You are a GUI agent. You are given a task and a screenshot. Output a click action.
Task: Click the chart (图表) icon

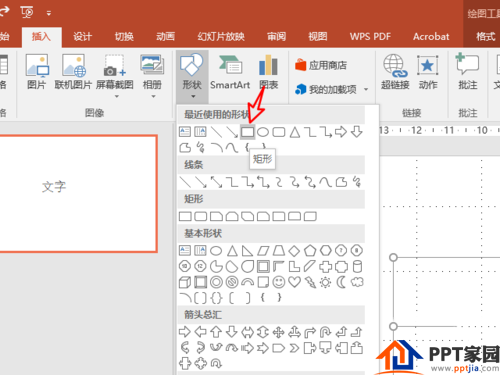pos(269,72)
